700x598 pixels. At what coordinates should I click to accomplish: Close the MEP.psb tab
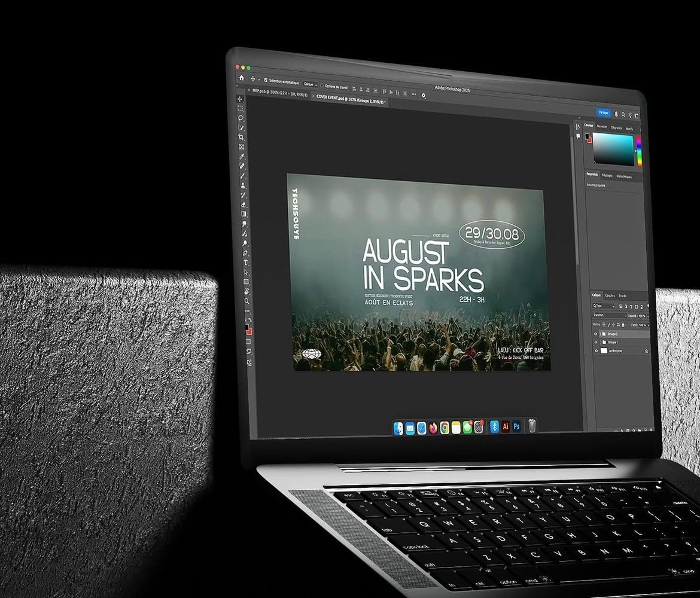249,90
